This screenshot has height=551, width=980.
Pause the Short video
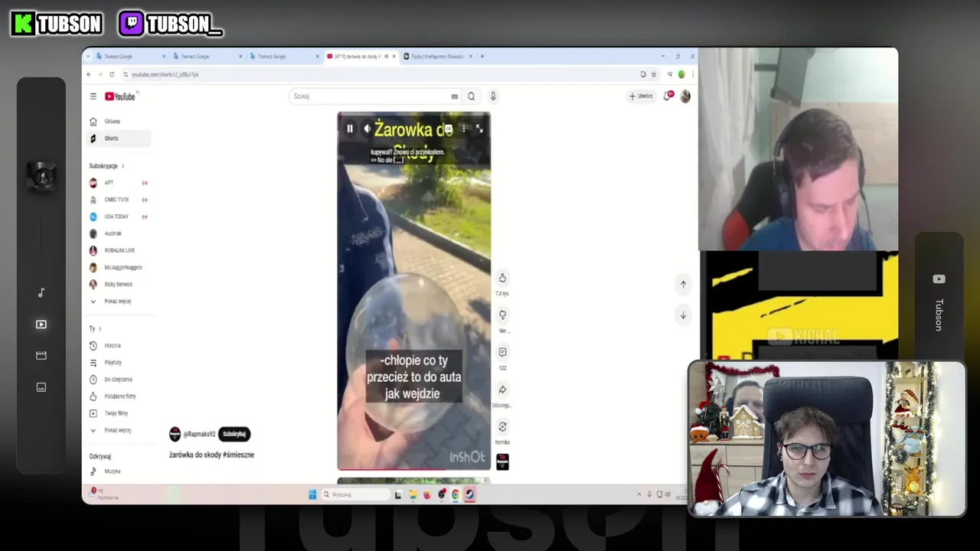pos(350,129)
